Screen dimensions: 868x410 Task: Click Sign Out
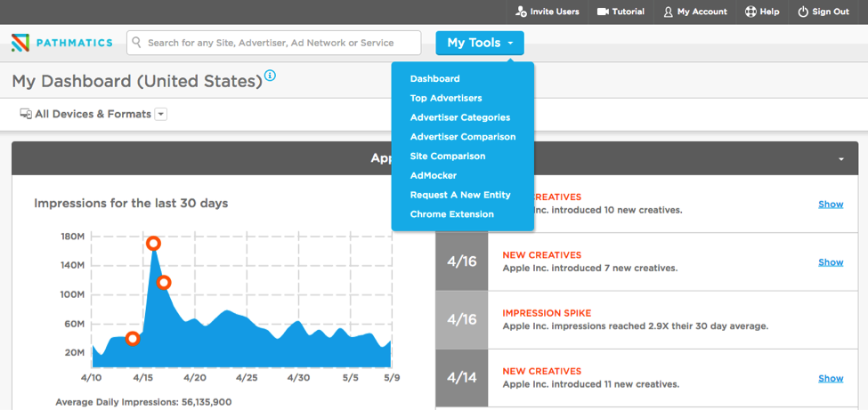823,12
